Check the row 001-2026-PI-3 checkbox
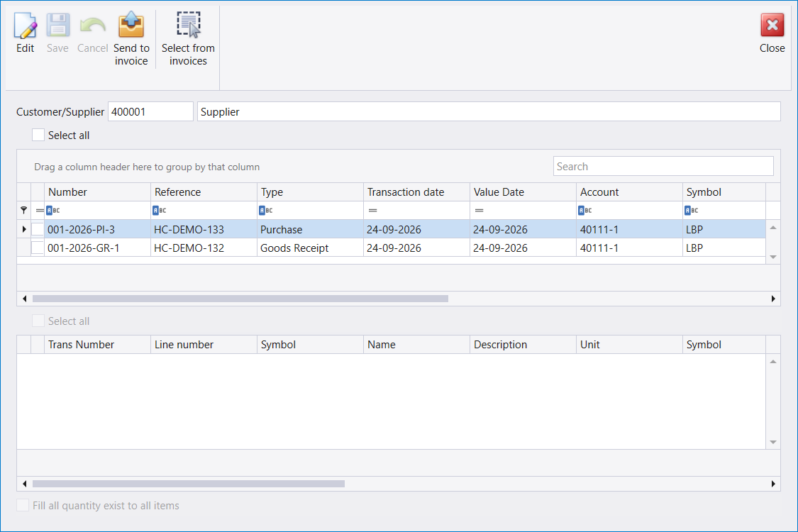The height and width of the screenshot is (532, 798). (x=38, y=229)
